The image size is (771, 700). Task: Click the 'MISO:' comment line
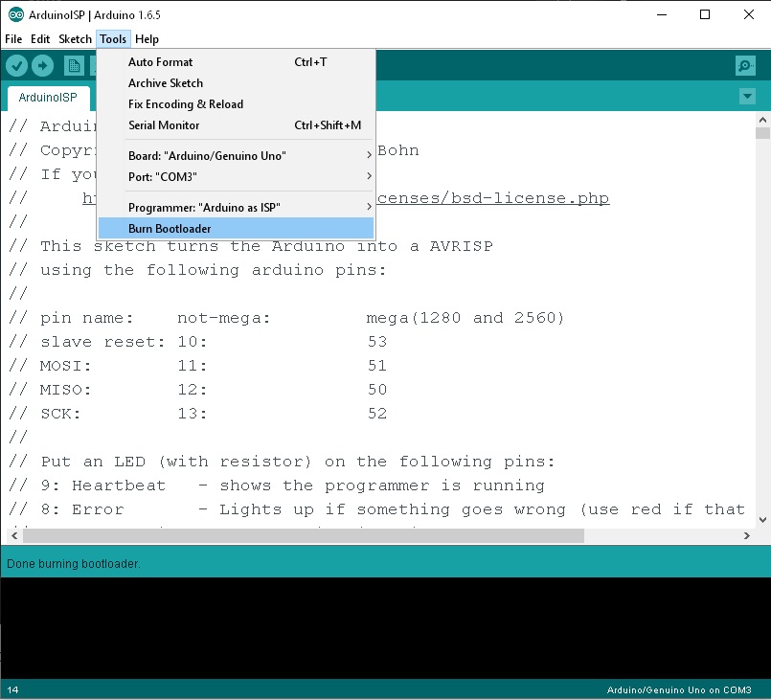(197, 390)
